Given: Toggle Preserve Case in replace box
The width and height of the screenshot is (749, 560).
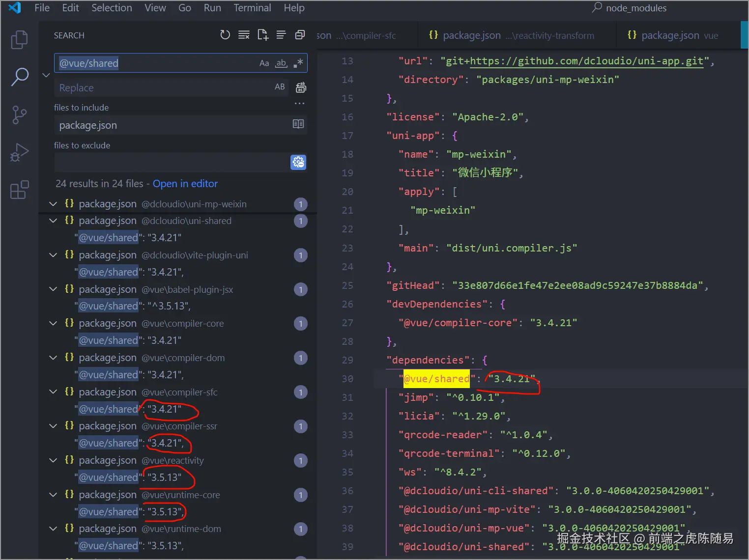Looking at the screenshot, I should [x=280, y=87].
